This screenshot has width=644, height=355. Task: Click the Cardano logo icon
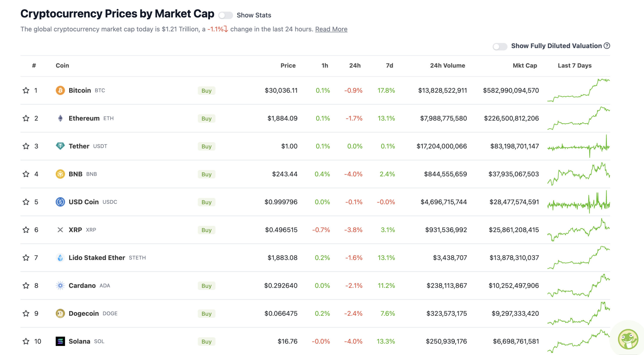pos(60,286)
